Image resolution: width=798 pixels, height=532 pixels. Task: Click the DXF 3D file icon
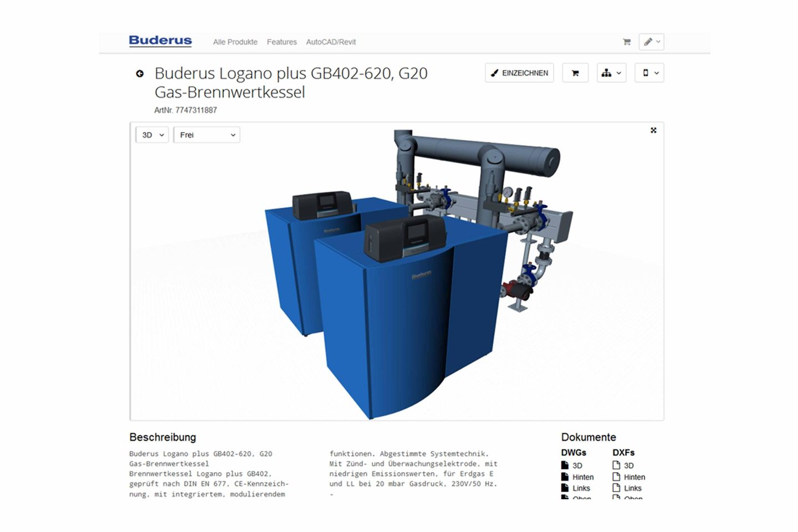616,465
